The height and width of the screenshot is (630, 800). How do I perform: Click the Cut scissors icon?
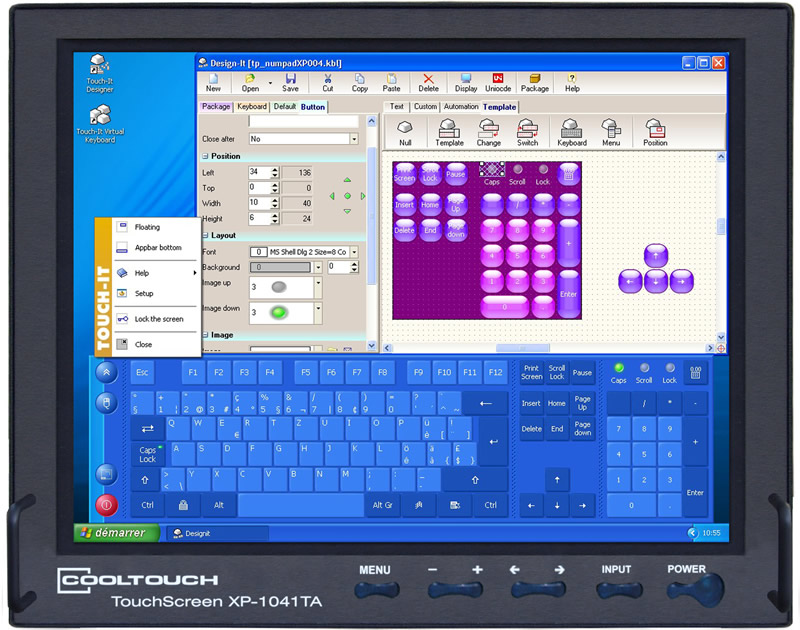[x=328, y=83]
